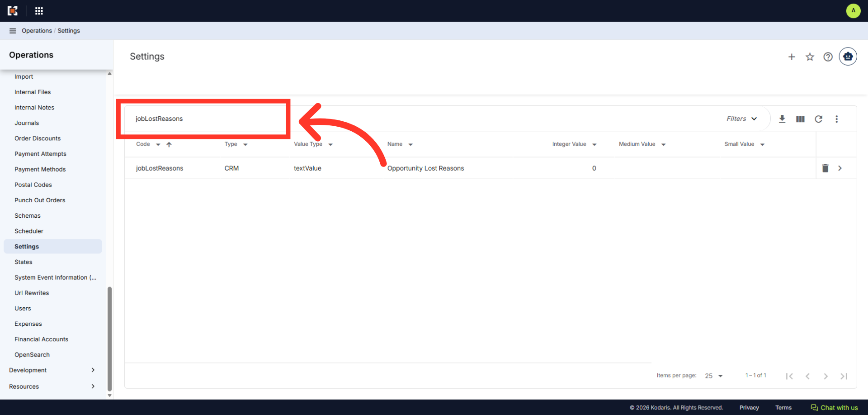Viewport: 868px width, 415px height.
Task: Click the sidebar scroll up arrow
Action: [109, 73]
